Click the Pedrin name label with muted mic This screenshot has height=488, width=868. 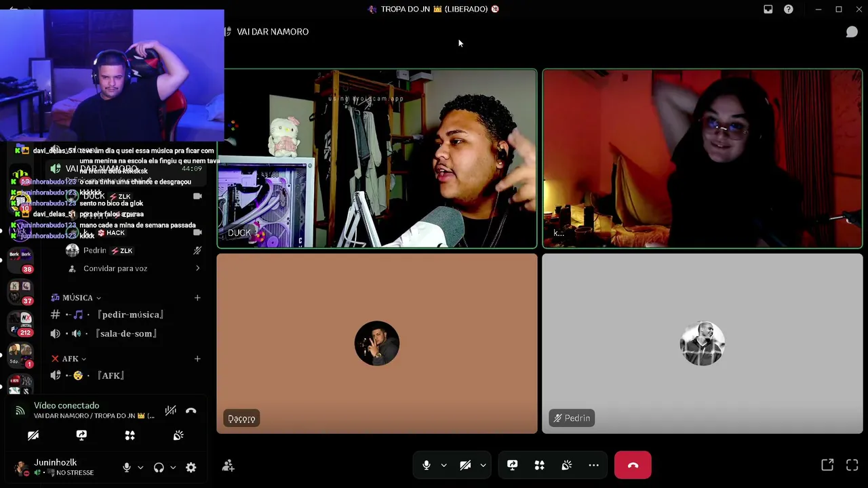pos(572,418)
